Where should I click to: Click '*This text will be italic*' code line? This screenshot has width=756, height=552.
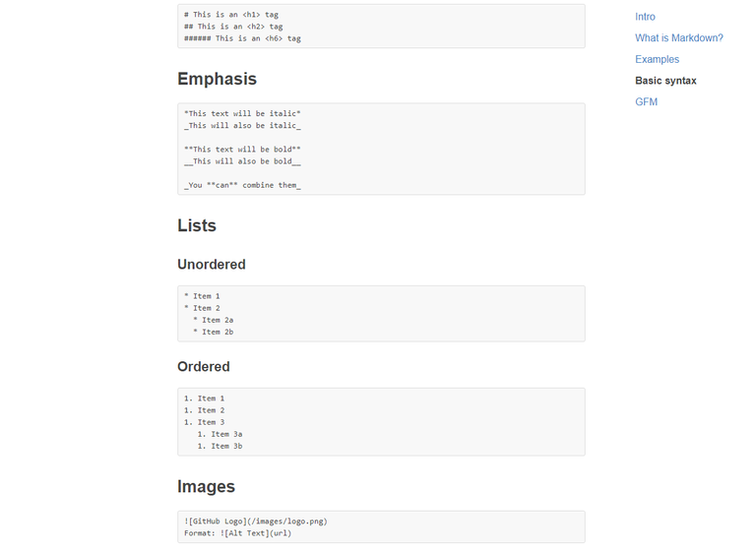tap(242, 114)
